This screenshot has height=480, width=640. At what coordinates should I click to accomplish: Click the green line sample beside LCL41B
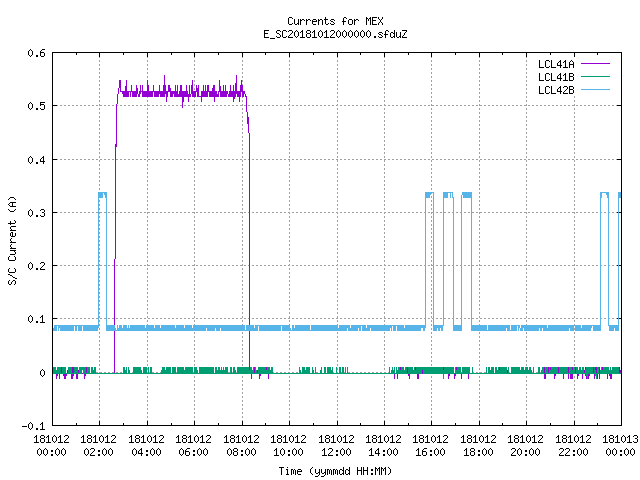tap(595, 76)
